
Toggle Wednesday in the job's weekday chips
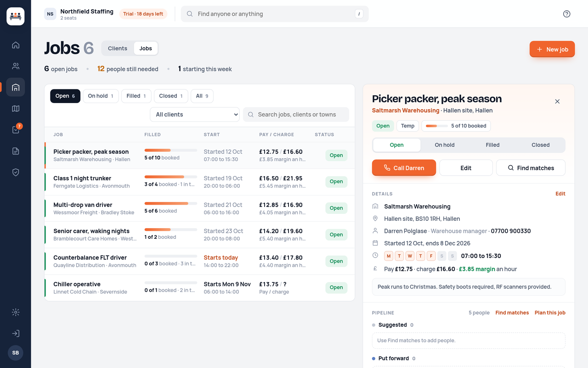(410, 256)
